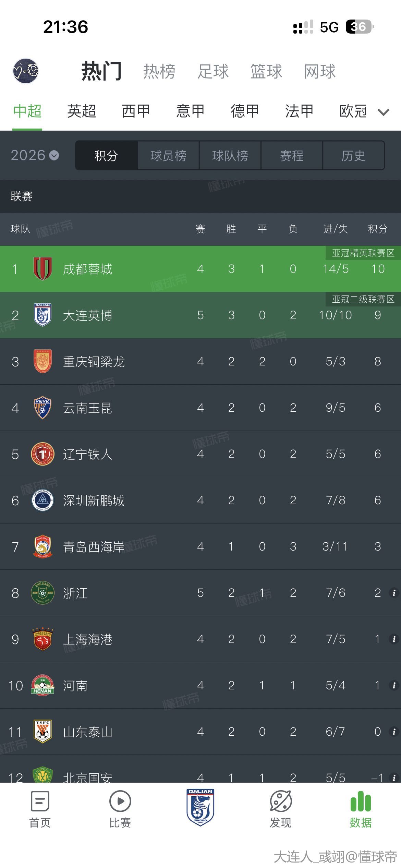Tap info icon on 山东泰山 row
This screenshot has width=401, height=868.
[394, 732]
